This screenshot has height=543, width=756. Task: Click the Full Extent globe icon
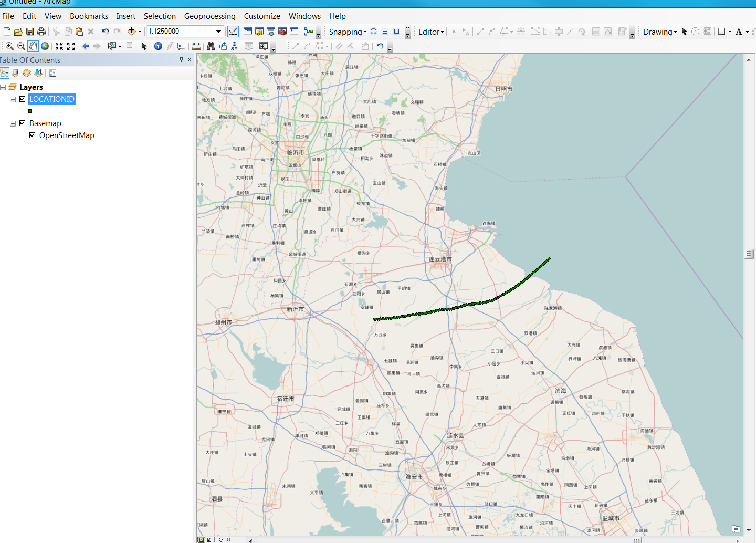(45, 46)
